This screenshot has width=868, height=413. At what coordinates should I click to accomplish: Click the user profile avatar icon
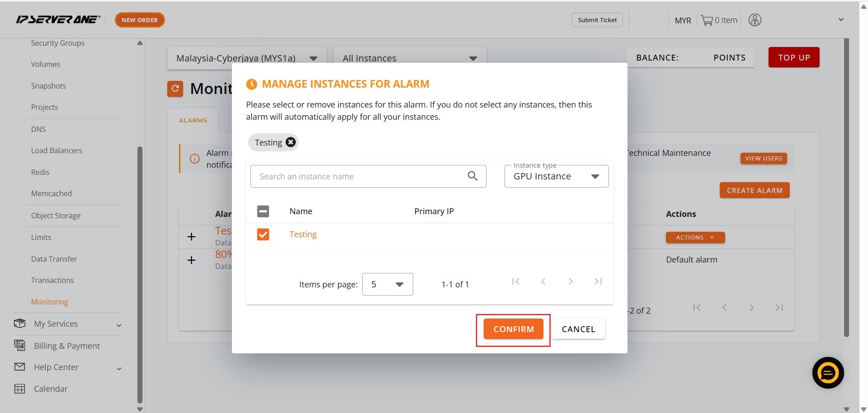(755, 20)
